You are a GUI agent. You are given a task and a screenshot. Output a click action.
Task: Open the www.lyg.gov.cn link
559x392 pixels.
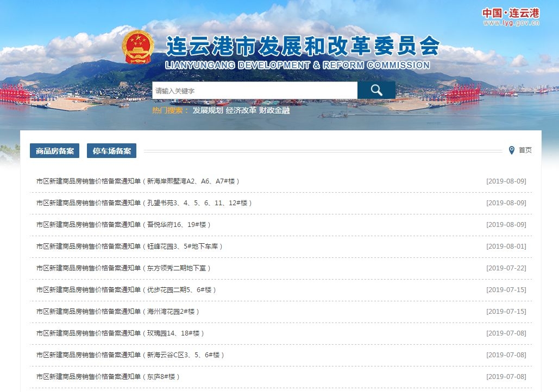pos(511,23)
